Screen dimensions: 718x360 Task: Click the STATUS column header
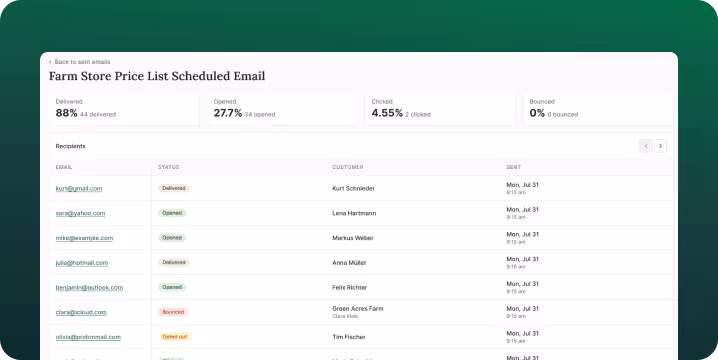[x=169, y=167]
